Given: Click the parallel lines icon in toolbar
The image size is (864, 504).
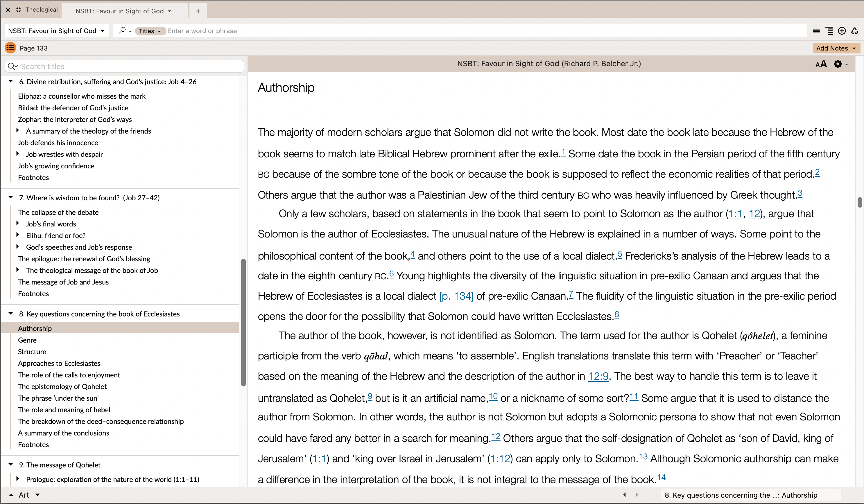Looking at the screenshot, I should point(816,31).
